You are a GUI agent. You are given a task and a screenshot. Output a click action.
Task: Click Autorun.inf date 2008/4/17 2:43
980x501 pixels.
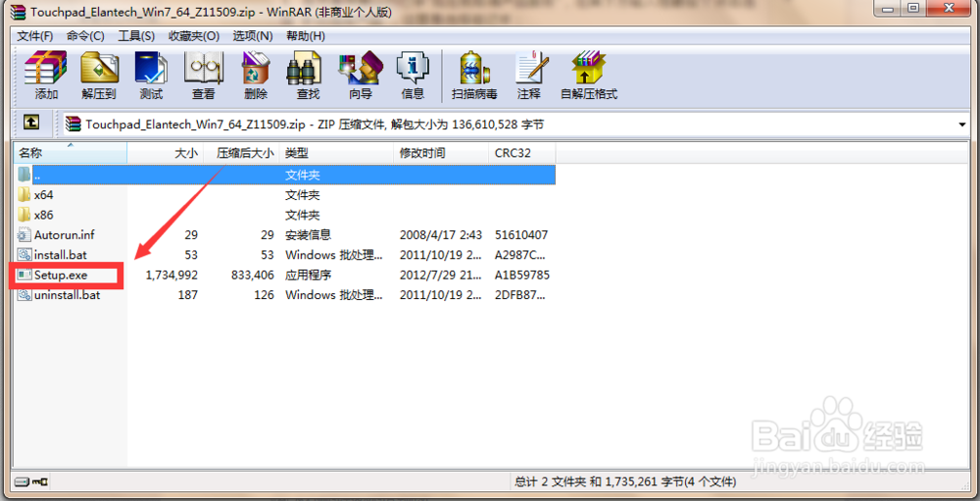(439, 235)
